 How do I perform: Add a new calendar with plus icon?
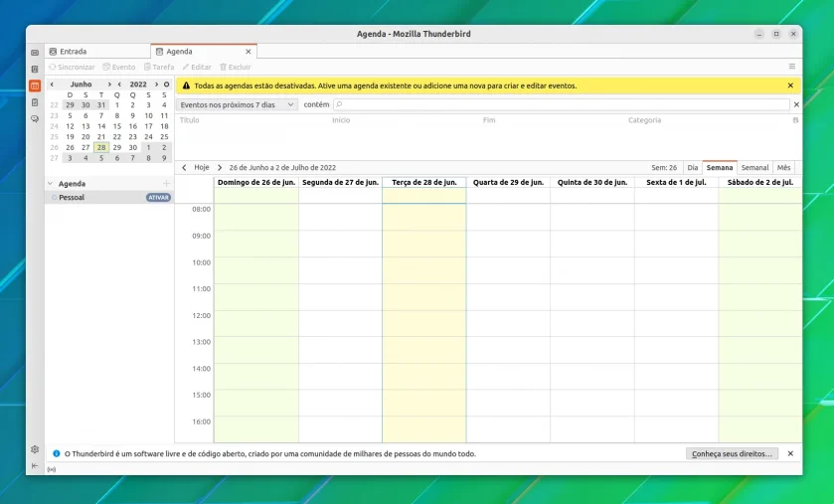pyautogui.click(x=166, y=183)
